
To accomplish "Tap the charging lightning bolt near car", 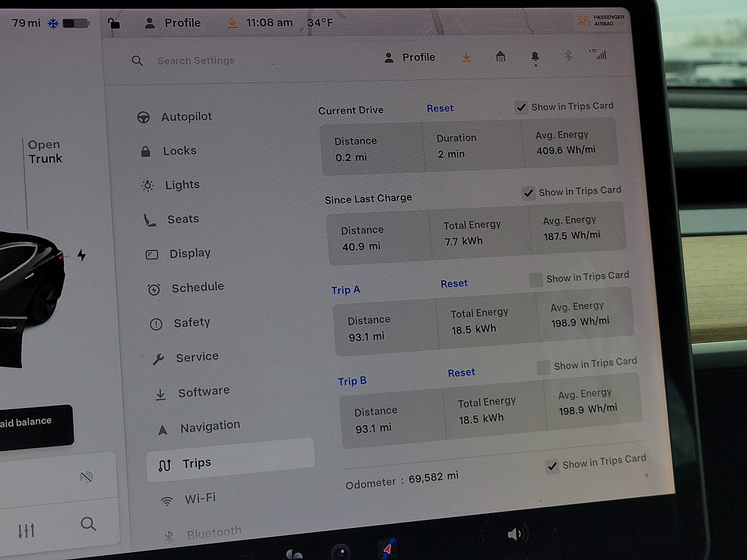I will point(81,255).
